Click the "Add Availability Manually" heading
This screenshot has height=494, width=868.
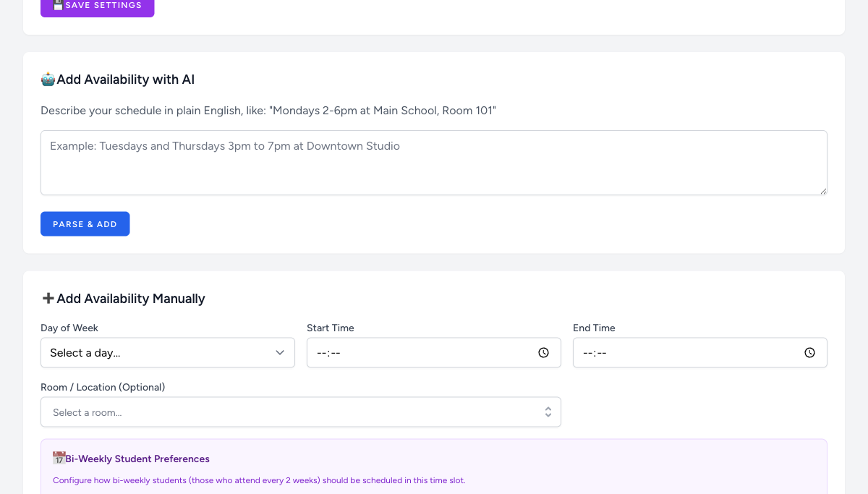pos(131,299)
